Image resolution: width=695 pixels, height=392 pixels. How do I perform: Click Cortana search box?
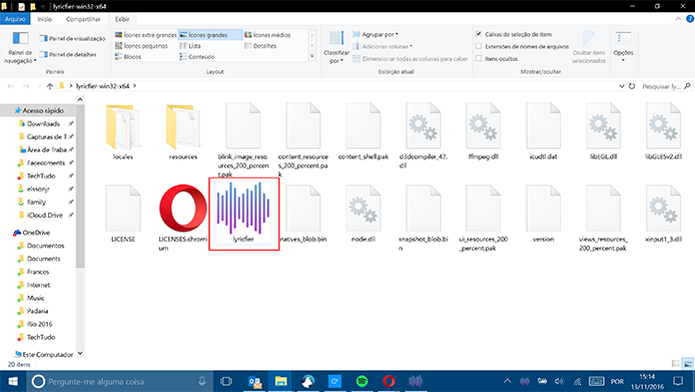tap(120, 381)
